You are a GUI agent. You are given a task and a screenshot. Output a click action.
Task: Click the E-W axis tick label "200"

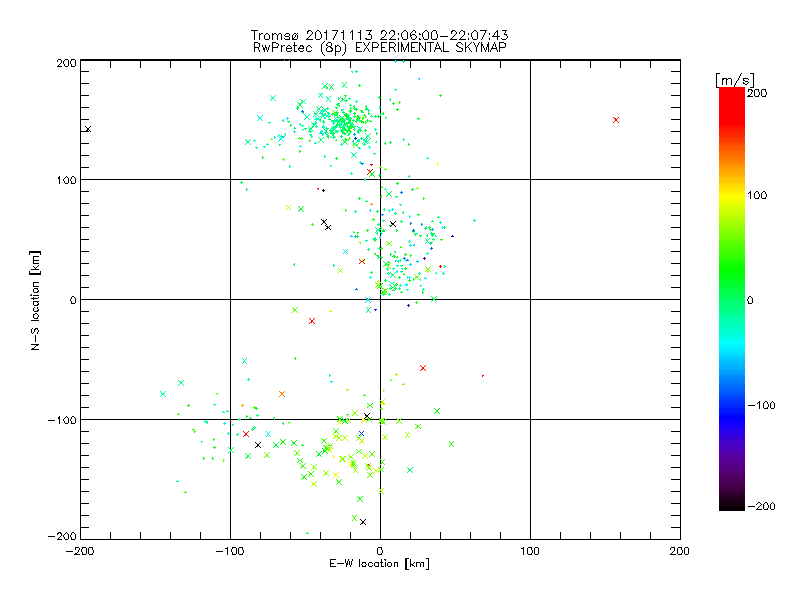coord(680,551)
